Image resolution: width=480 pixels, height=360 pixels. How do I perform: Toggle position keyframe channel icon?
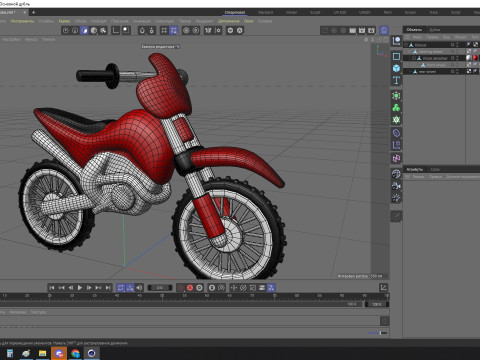pyautogui.click(x=234, y=288)
